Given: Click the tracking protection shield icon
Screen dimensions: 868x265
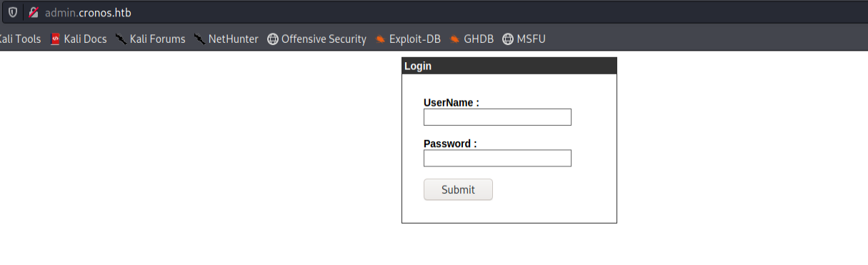Looking at the screenshot, I should pos(13,13).
